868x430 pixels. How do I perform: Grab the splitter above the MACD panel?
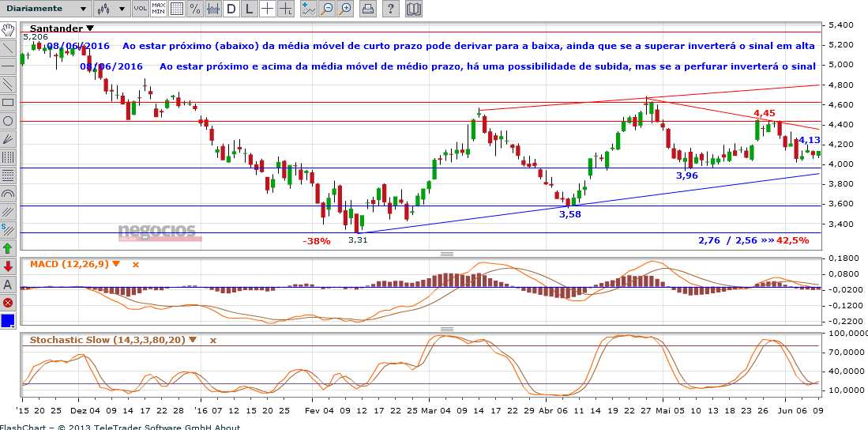[x=447, y=254]
